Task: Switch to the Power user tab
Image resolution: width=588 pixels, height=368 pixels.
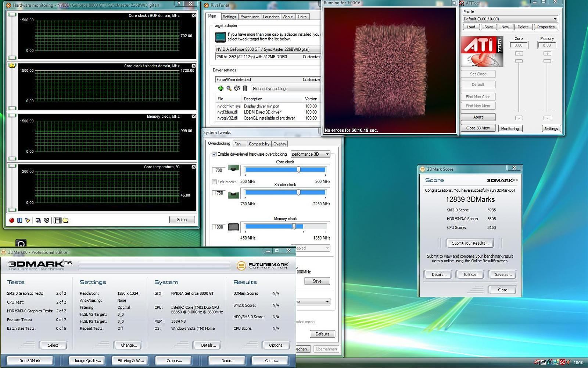Action: point(250,17)
